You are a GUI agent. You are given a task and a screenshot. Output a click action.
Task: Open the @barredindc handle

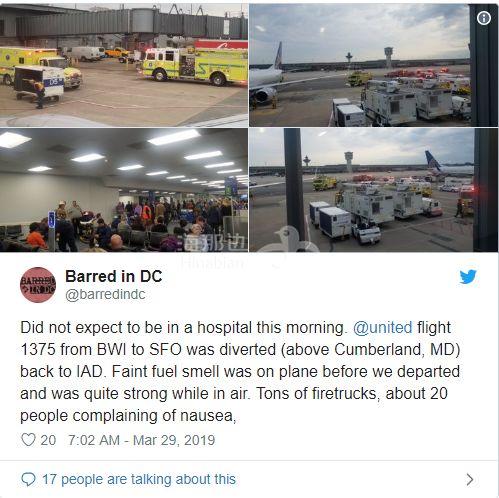[x=105, y=294]
